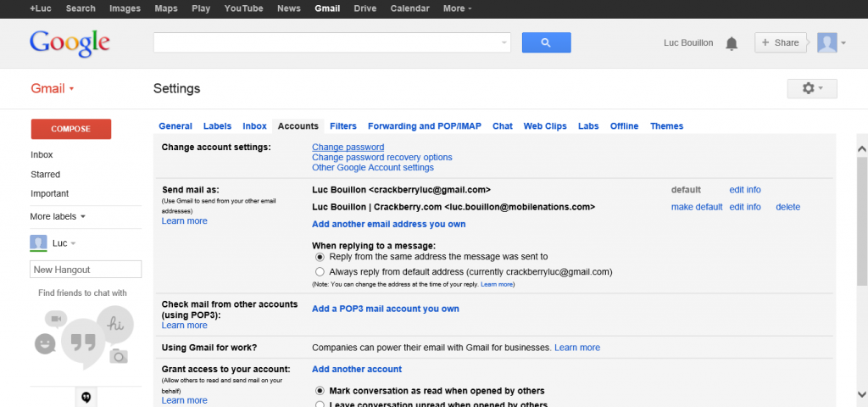Edit info for luc.bouillon@mobilenations.com
Screen dimensions: 868x407
(x=745, y=207)
